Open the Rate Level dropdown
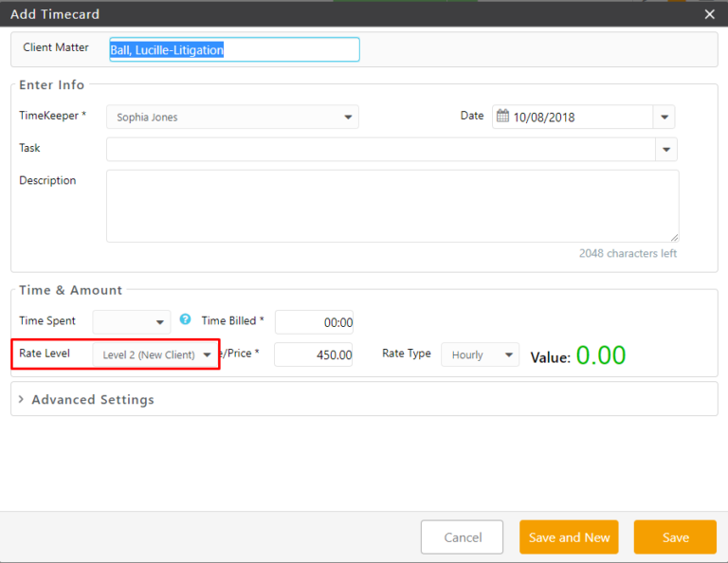The width and height of the screenshot is (728, 563). [155, 354]
